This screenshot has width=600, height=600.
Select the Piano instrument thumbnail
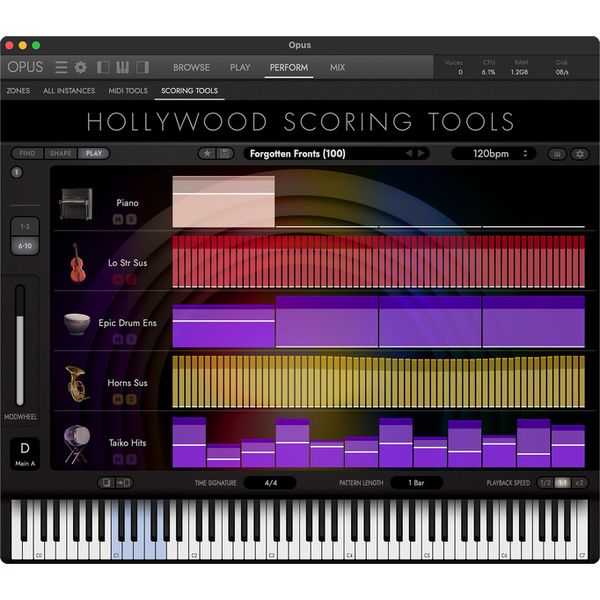[x=76, y=204]
